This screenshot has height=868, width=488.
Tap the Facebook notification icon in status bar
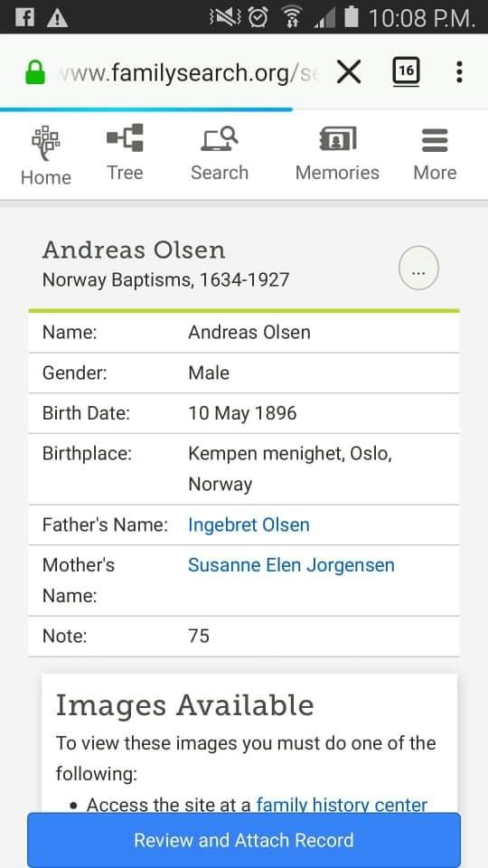coord(23,17)
